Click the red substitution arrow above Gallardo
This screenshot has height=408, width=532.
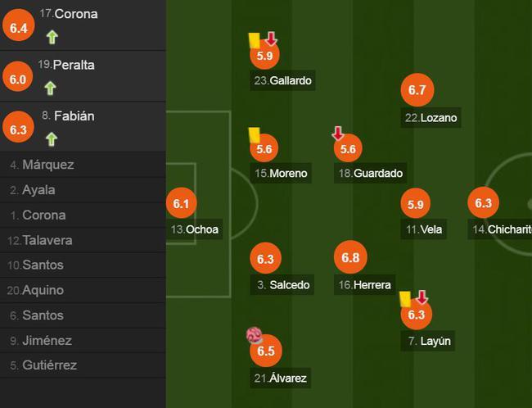click(x=271, y=39)
